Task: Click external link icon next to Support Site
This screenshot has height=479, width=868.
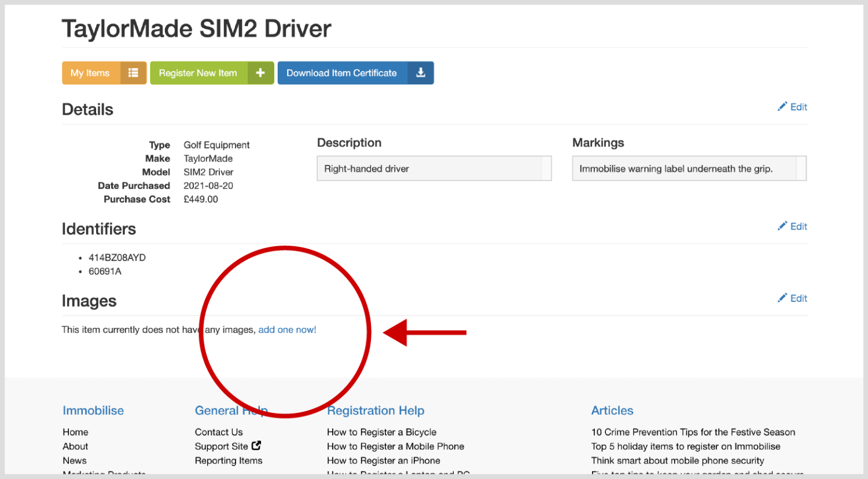Action: point(256,445)
